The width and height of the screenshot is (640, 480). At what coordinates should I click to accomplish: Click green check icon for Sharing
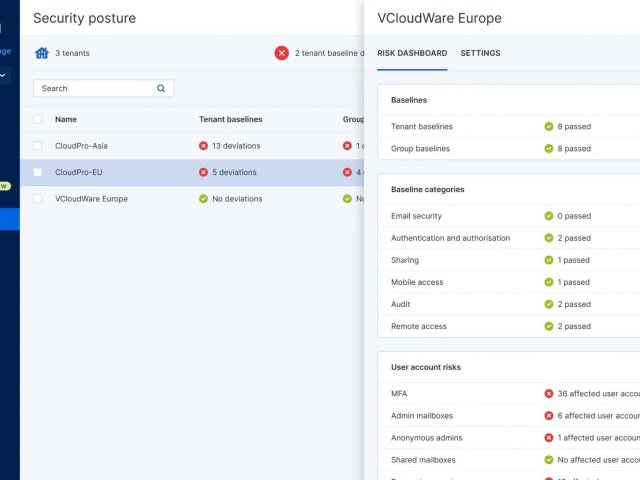click(549, 260)
